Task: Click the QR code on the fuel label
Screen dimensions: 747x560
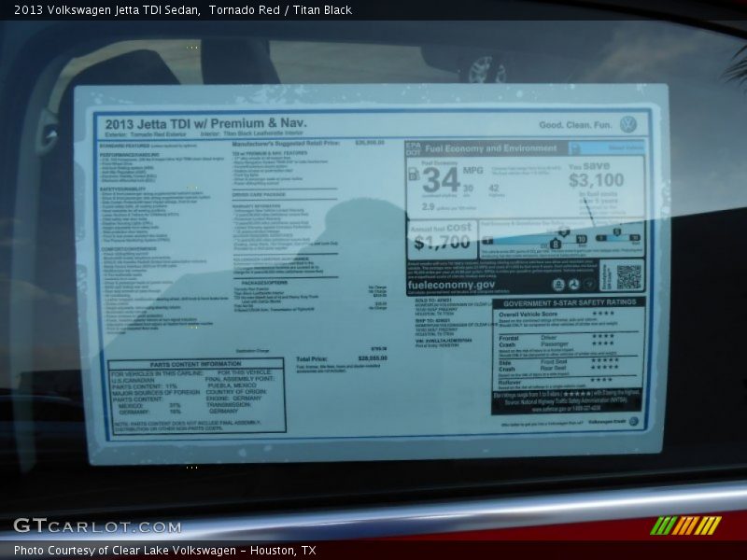Action: 628,277
